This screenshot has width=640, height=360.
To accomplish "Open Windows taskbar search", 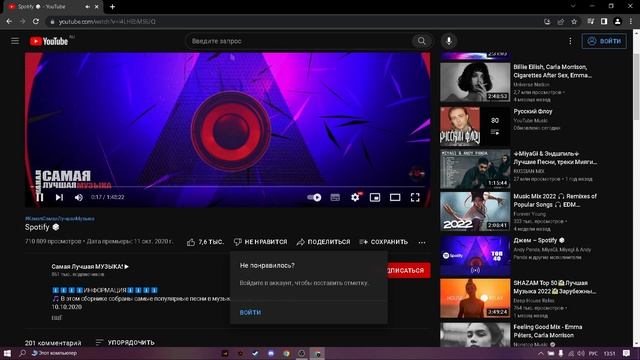I will (x=23, y=353).
